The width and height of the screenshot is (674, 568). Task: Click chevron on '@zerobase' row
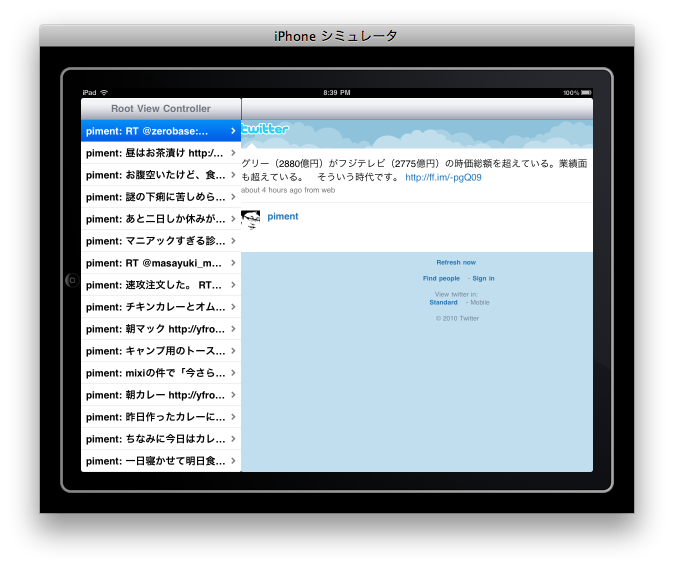coord(233,131)
